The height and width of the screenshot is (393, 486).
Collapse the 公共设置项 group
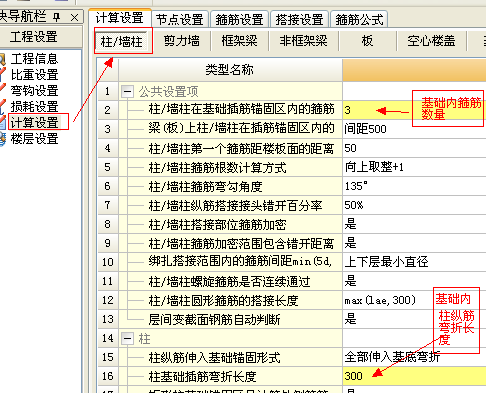(x=127, y=91)
